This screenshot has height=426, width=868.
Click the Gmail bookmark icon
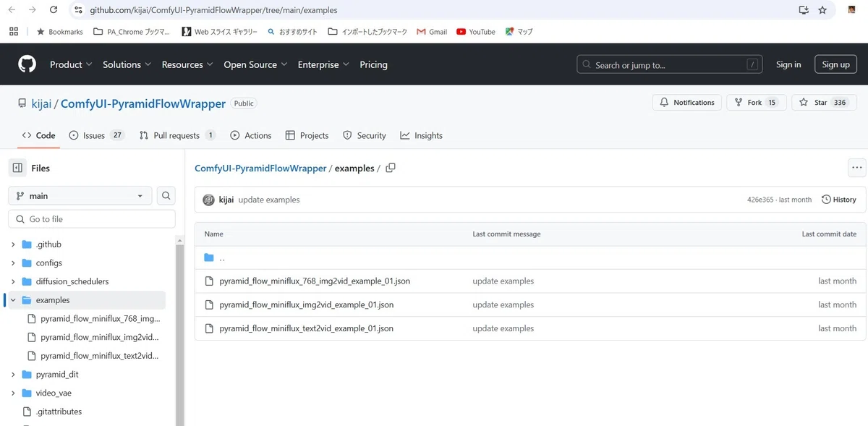(421, 32)
